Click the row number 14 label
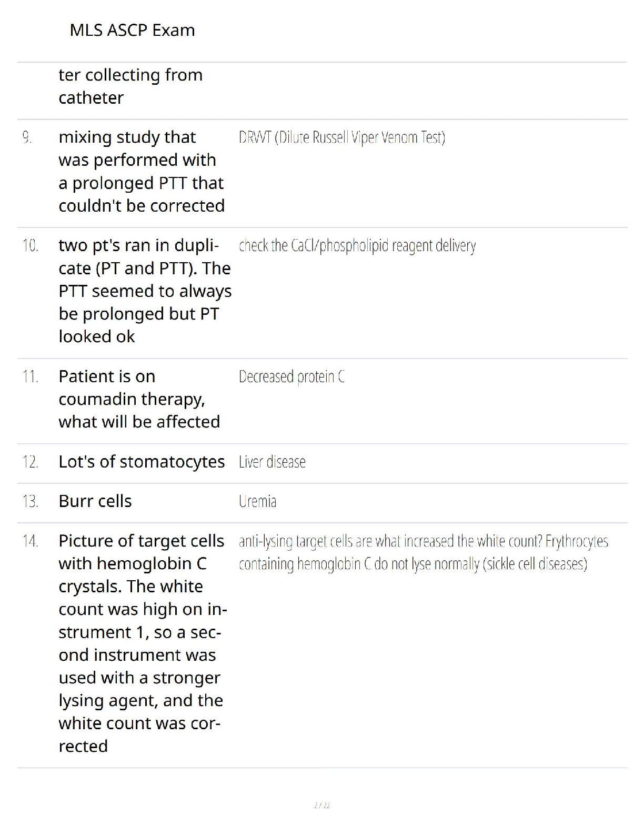 click(x=30, y=541)
